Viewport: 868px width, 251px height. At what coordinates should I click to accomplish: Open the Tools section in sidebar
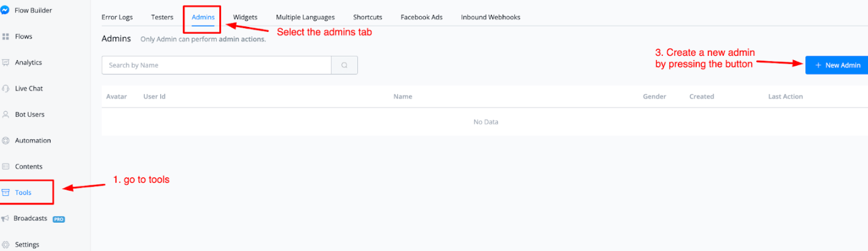pos(23,193)
